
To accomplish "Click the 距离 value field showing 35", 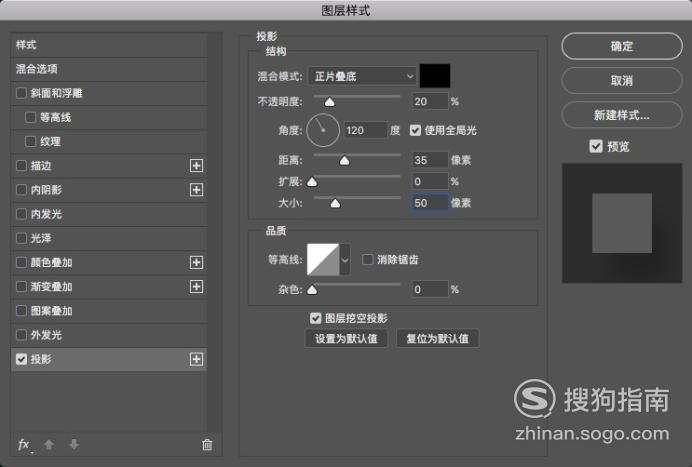I will tap(430, 160).
